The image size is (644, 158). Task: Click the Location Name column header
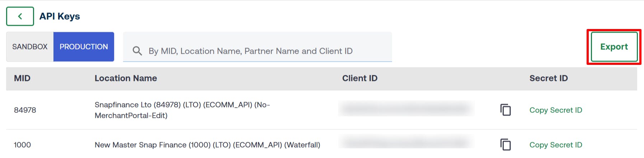pyautogui.click(x=126, y=78)
